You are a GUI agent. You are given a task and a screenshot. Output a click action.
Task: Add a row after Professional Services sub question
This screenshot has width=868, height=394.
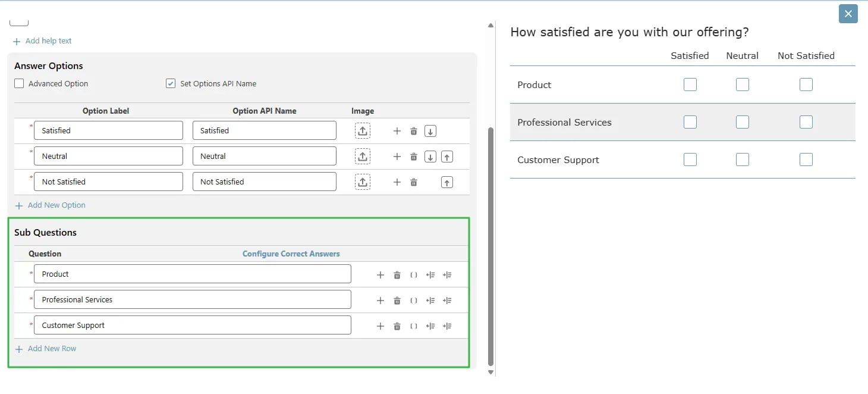(380, 301)
